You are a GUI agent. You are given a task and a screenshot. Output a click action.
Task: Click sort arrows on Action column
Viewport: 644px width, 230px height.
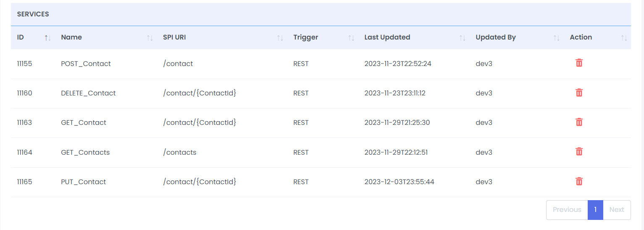(x=624, y=38)
